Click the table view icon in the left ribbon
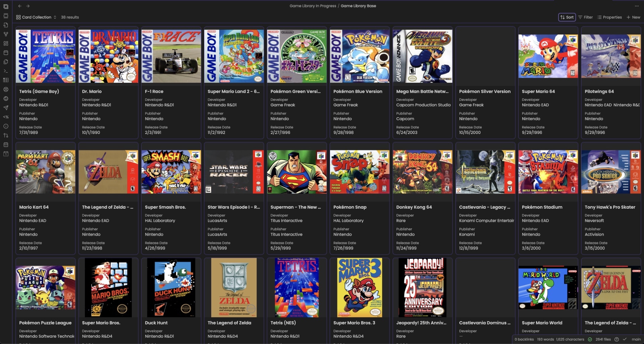The image size is (644, 344). (x=5, y=80)
